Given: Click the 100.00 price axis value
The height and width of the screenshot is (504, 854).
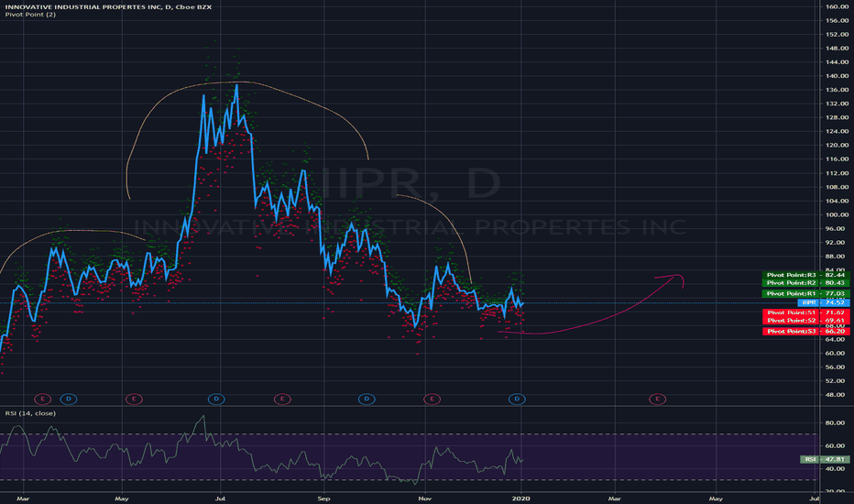Looking at the screenshot, I should [837, 214].
